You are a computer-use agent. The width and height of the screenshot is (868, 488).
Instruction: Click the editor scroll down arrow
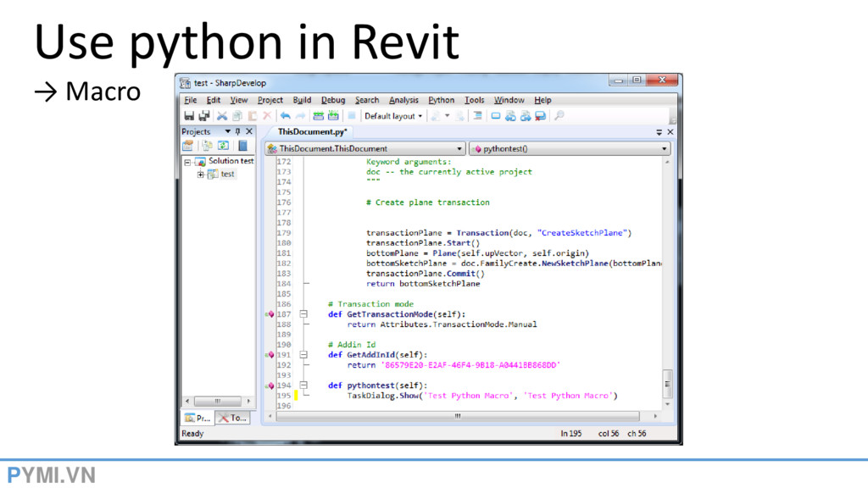[x=668, y=404]
